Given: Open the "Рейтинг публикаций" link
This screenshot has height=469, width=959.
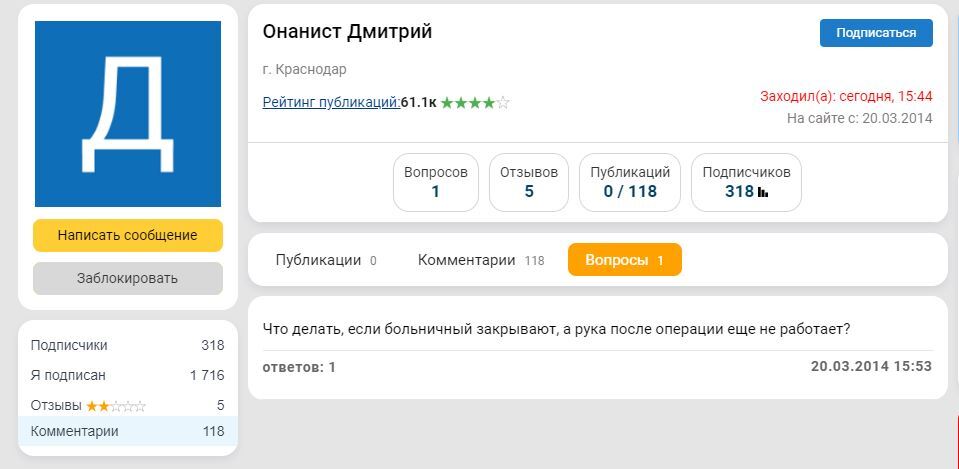Looking at the screenshot, I should click(331, 102).
